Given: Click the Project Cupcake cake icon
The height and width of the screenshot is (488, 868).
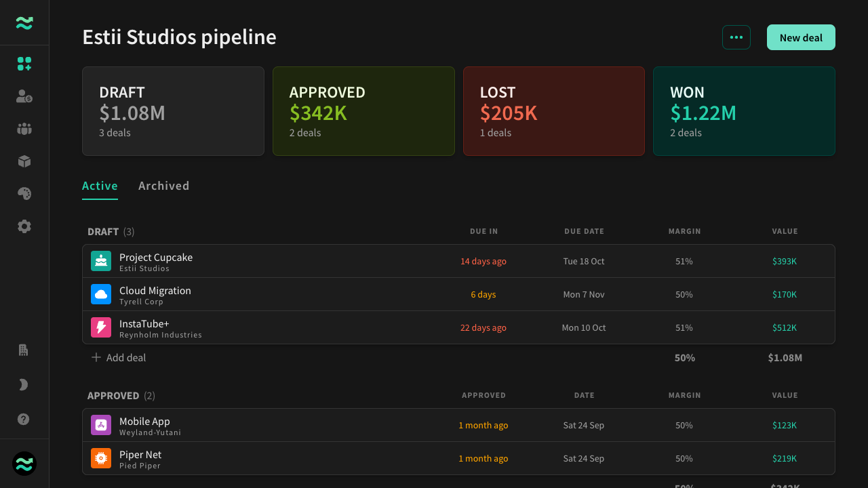Looking at the screenshot, I should click(x=101, y=261).
